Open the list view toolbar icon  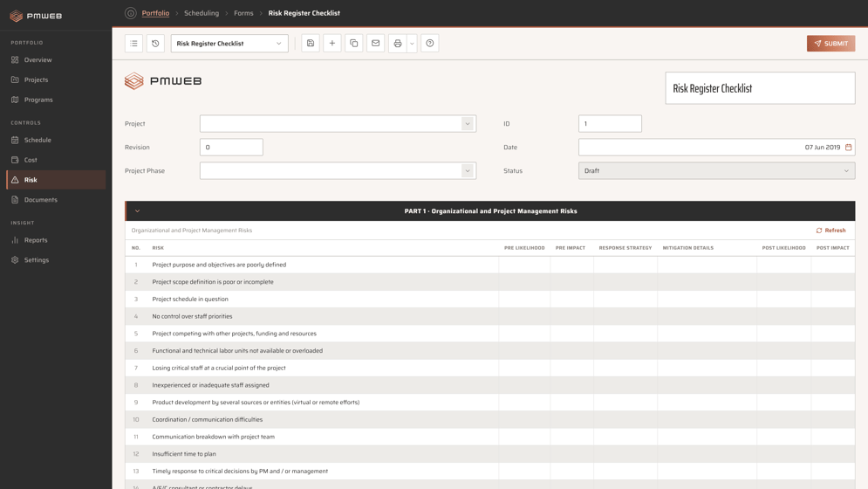[134, 44]
